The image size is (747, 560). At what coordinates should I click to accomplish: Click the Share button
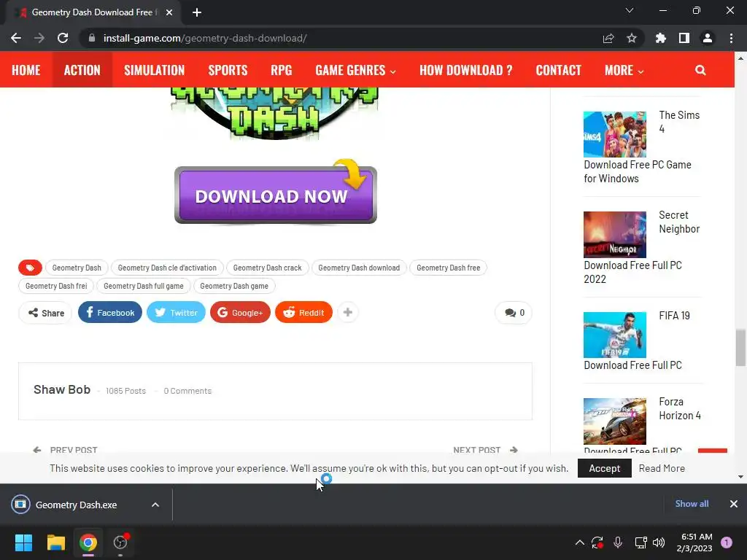point(46,312)
